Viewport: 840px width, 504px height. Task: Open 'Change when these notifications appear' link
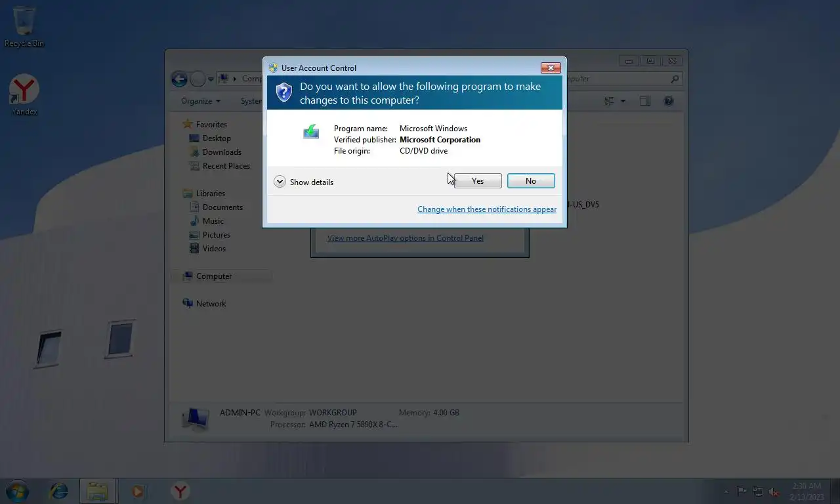(x=487, y=209)
